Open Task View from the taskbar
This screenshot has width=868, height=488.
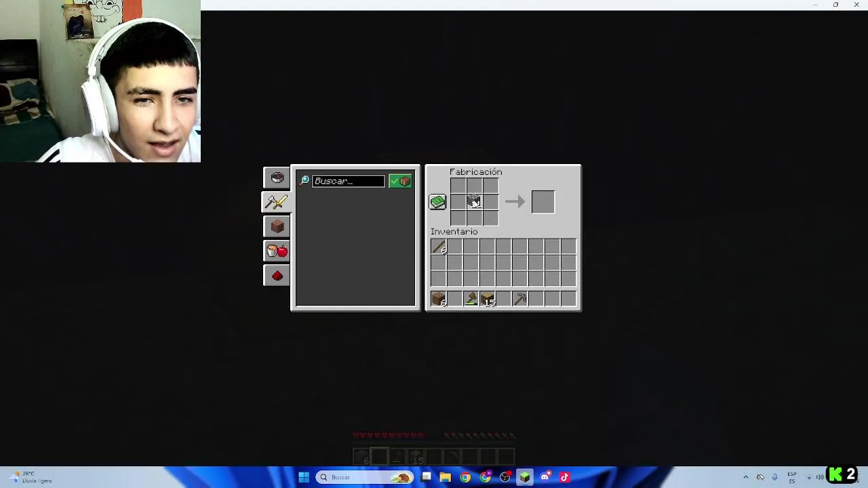[x=426, y=477]
